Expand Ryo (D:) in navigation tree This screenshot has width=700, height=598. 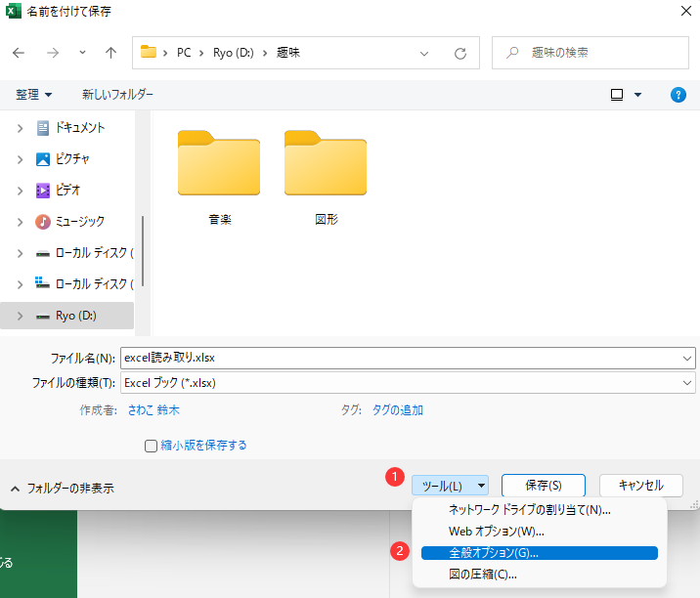(20, 316)
